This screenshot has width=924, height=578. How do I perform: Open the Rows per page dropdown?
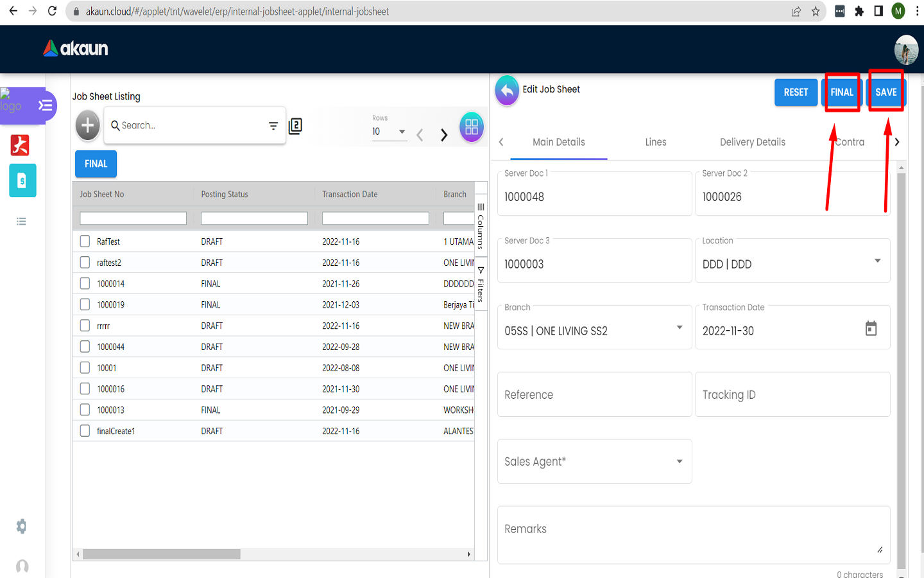389,132
